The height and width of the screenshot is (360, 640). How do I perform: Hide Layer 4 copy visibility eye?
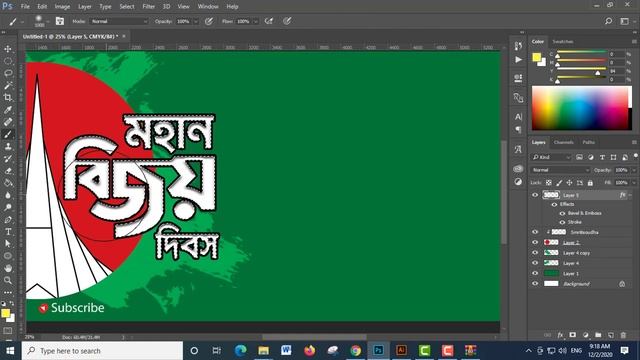tap(535, 253)
